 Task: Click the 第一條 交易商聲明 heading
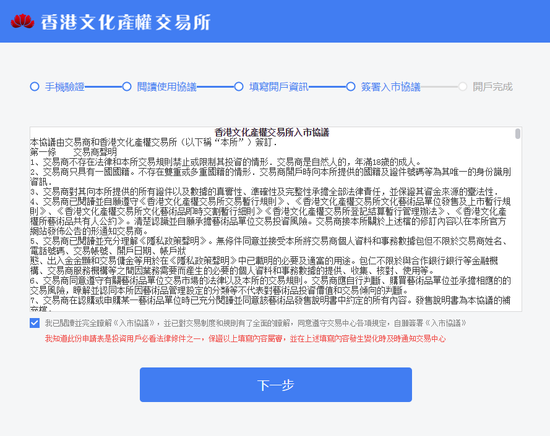click(73, 152)
